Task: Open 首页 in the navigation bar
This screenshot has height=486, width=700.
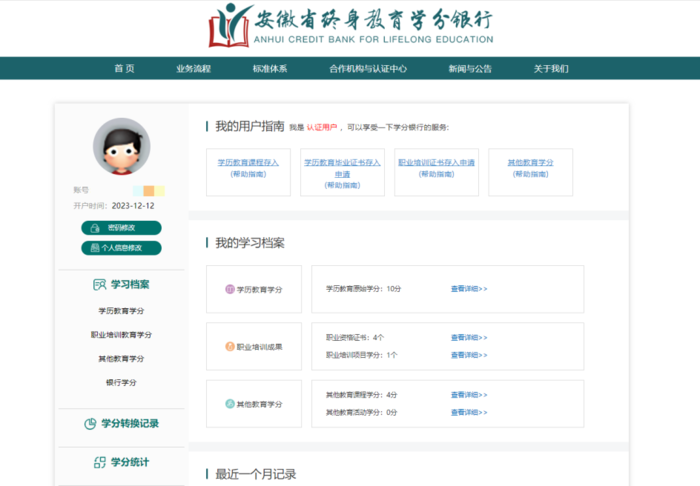Action: tap(124, 68)
